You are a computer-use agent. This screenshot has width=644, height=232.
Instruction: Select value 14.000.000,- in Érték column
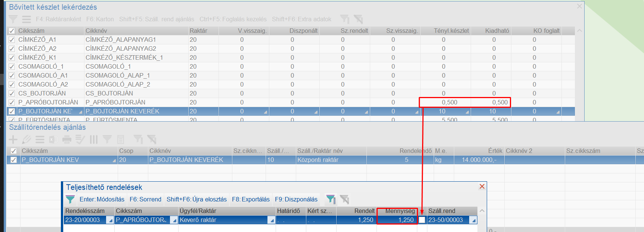tap(479, 160)
